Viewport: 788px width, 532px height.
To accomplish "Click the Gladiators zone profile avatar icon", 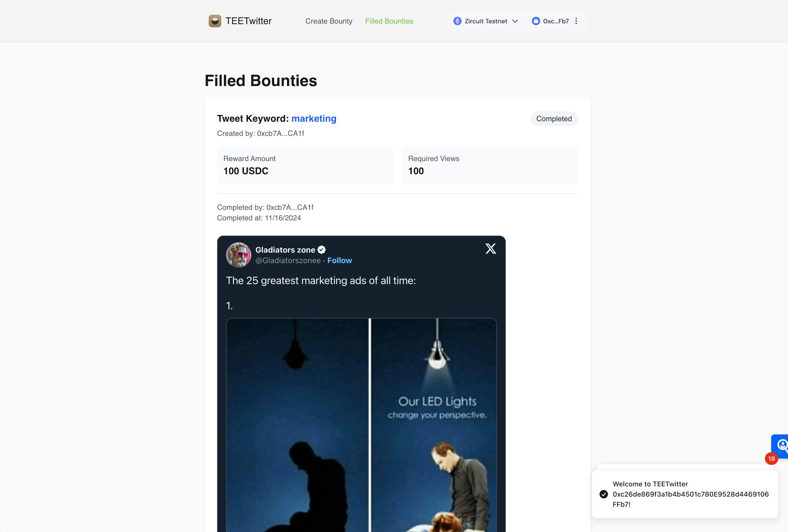I will pyautogui.click(x=238, y=255).
